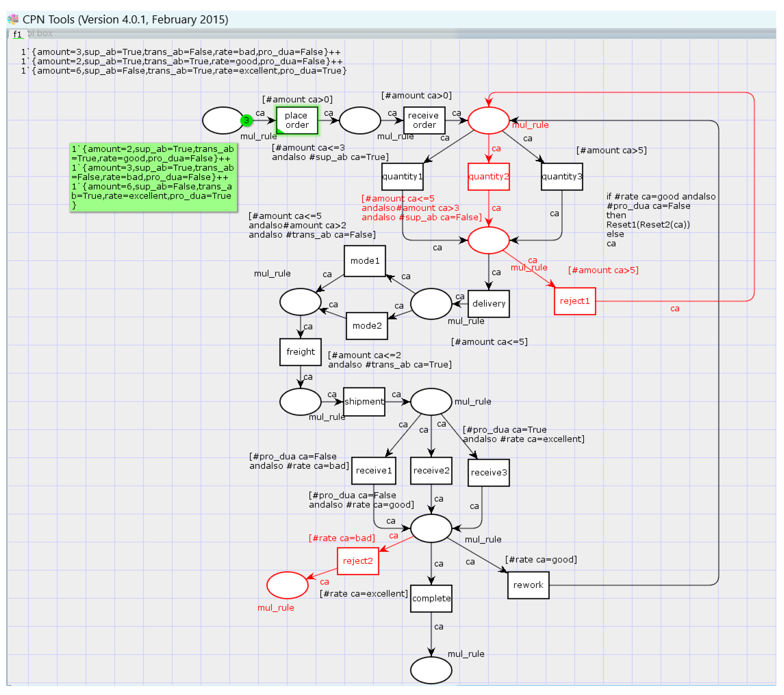Click the red place below reject2
This screenshot has width=784, height=695.
coord(287,585)
